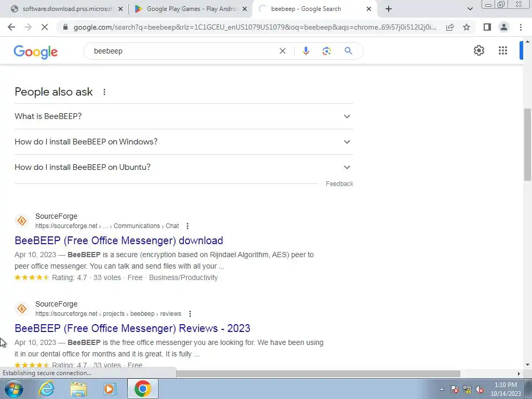Select the beebeep - Google Search tab
The image size is (532, 399).
pos(305,9)
